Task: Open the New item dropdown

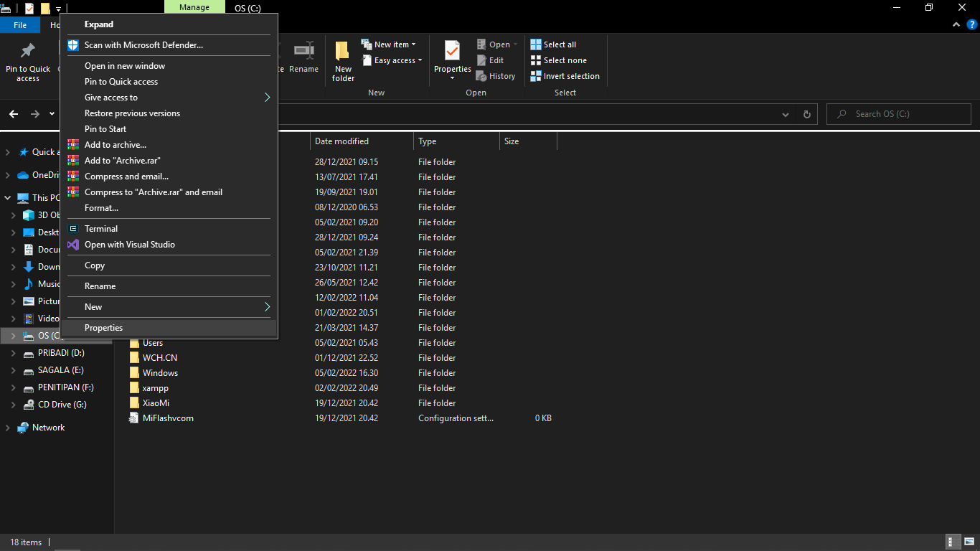Action: 388,44
